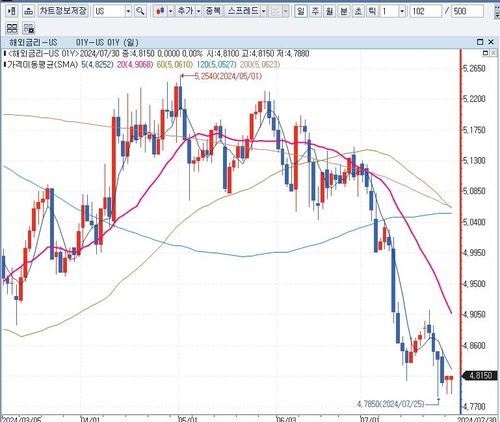Select the 가격이동평균(SMA) legend label
Screen dimensions: 500x422
coord(42,64)
